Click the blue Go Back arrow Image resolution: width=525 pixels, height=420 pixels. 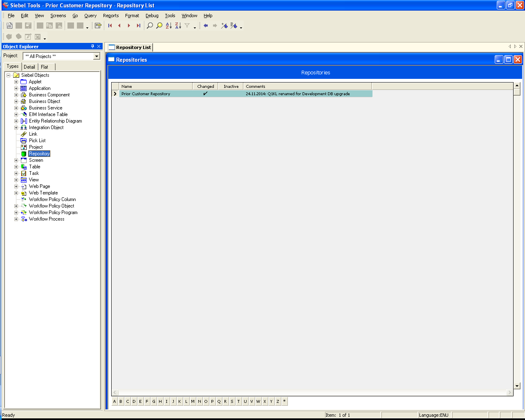click(x=206, y=26)
